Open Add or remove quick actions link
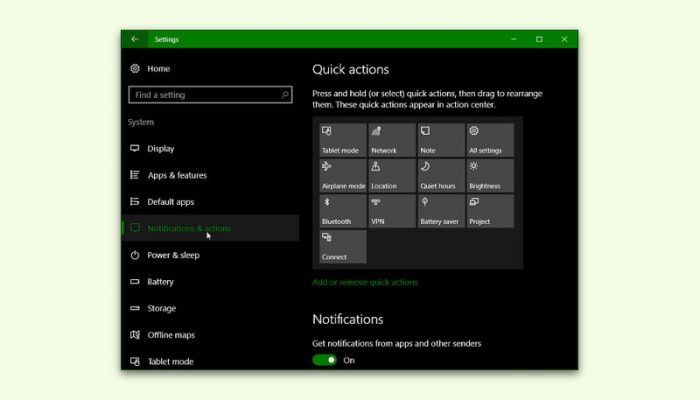Screen dimensions: 700x400 [x=365, y=282]
